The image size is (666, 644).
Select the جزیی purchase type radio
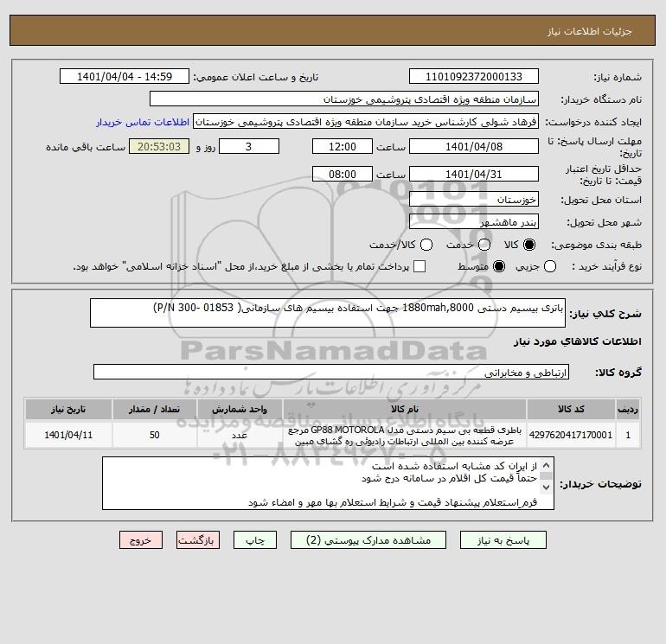[x=550, y=266]
